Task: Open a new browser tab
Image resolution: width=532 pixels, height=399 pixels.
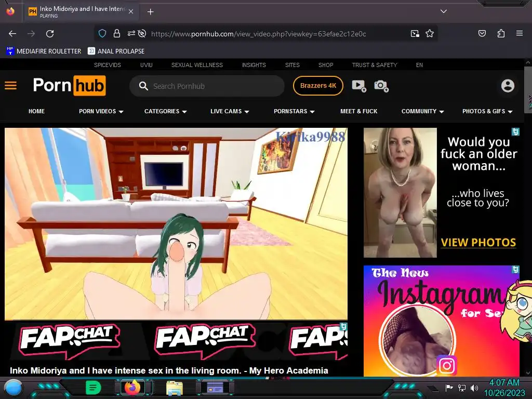Action: (x=150, y=12)
